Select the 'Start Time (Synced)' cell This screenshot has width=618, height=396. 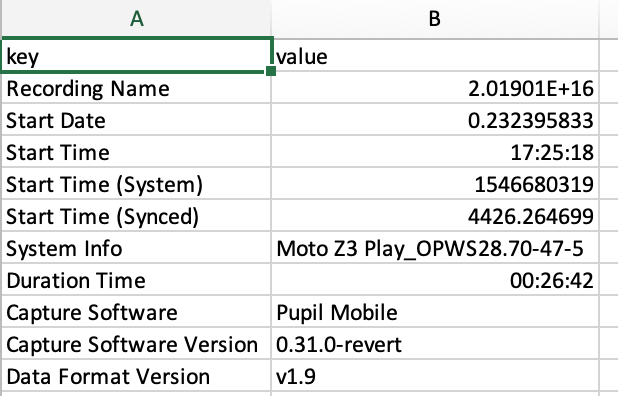[136, 216]
